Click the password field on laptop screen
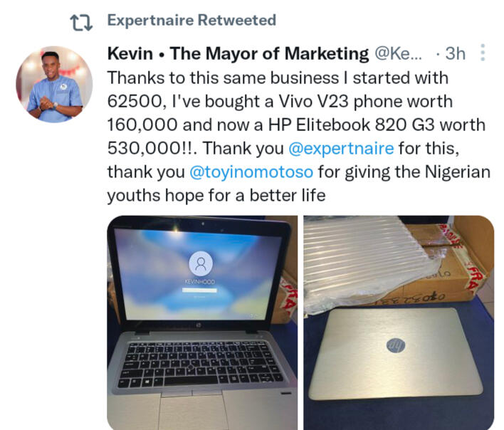This screenshot has width=504, height=430. pos(199,290)
